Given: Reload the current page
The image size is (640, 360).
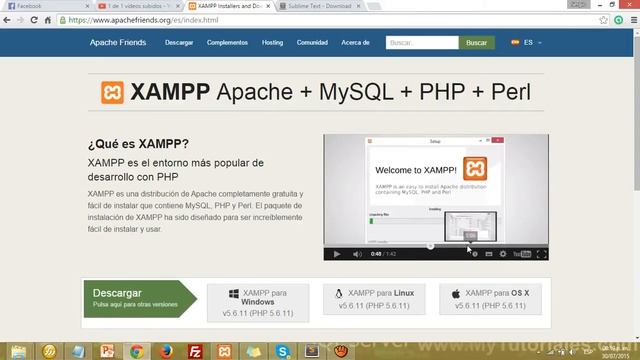Looking at the screenshot, I should 34,20.
